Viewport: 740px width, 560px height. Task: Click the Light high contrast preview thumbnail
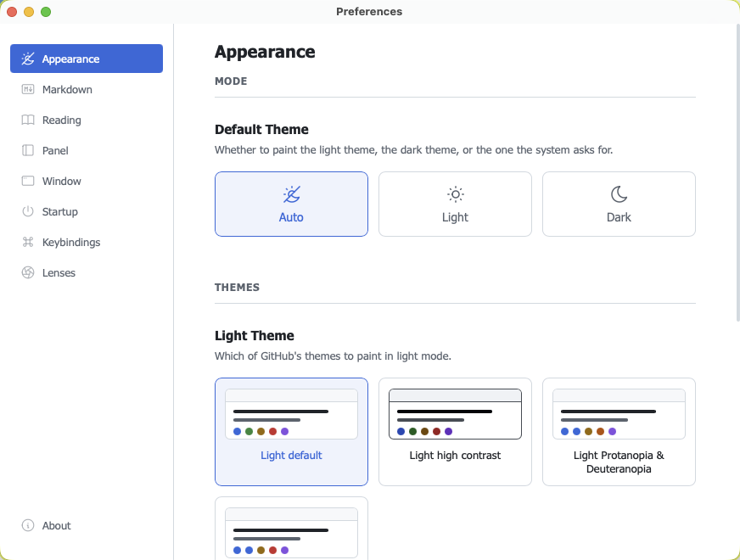click(455, 414)
